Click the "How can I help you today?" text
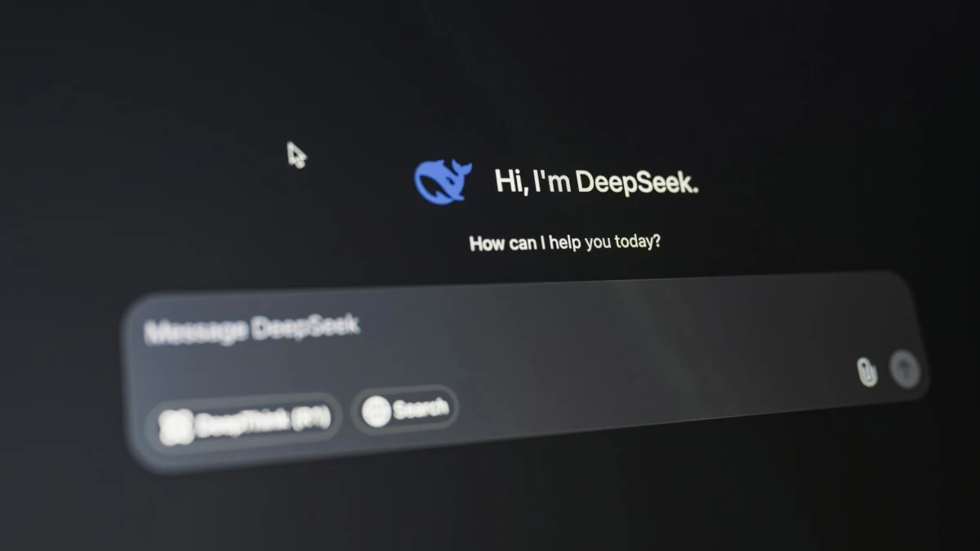Screen dimensions: 980x551 (x=565, y=242)
